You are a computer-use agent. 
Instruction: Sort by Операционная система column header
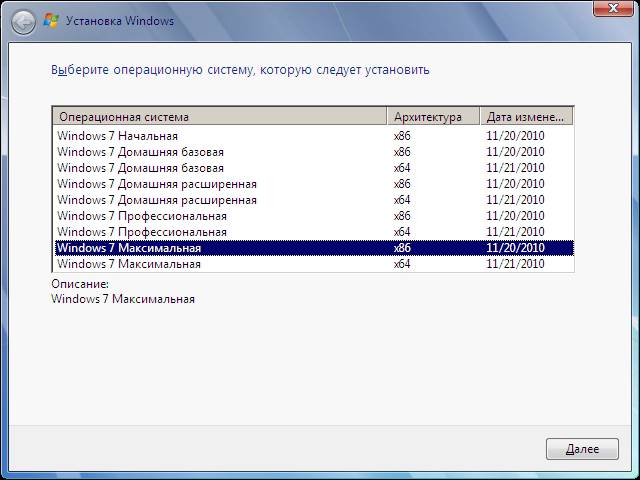click(x=220, y=116)
